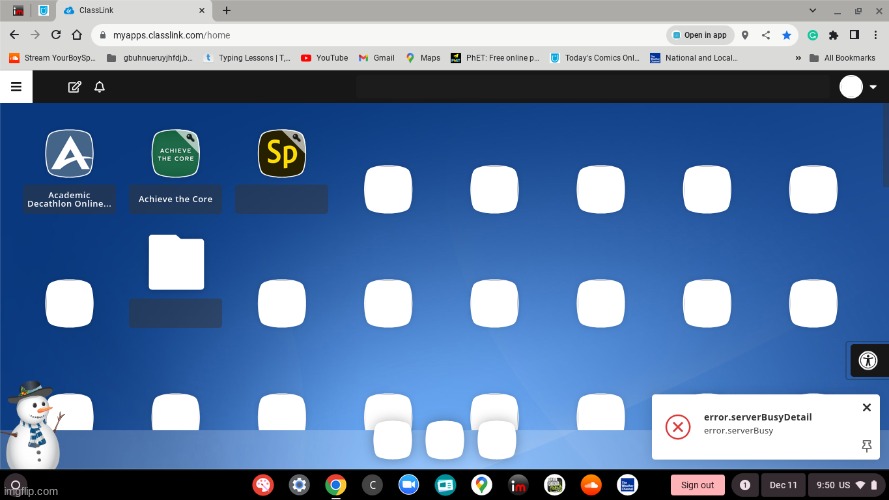
Task: Share this page icon
Action: [x=765, y=35]
